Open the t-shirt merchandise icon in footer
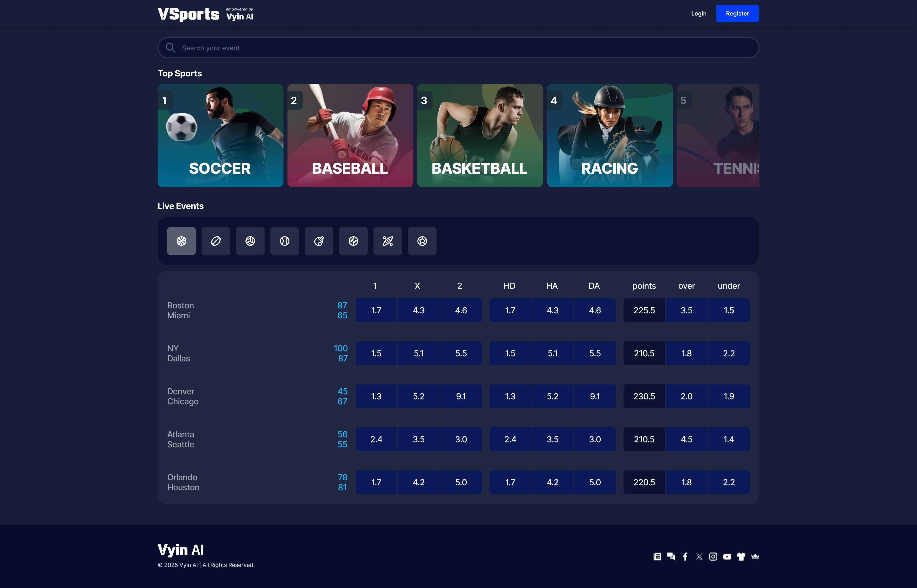Viewport: 917px width, 588px height. [x=741, y=556]
